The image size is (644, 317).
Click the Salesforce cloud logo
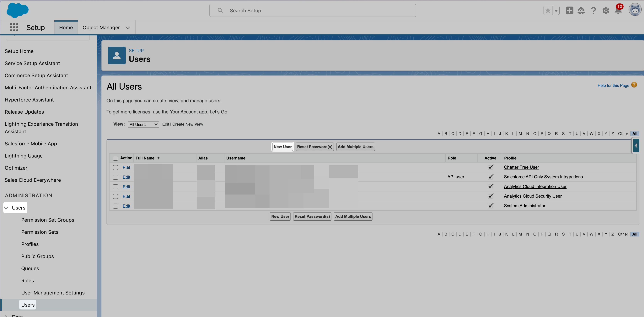(17, 10)
